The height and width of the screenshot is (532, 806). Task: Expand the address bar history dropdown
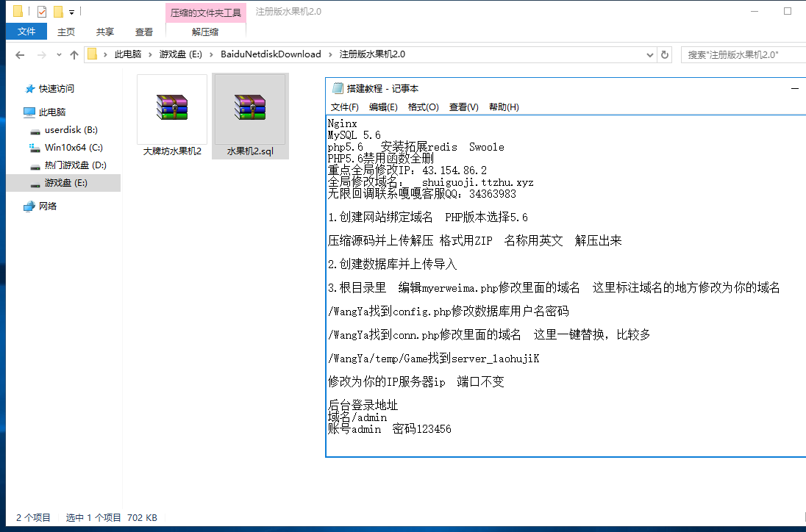[649, 54]
